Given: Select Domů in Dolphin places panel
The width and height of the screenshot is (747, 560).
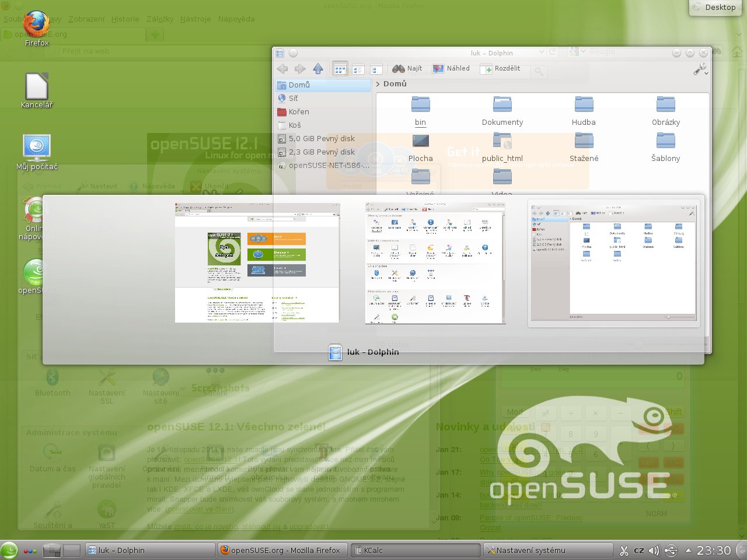Looking at the screenshot, I should coord(323,85).
